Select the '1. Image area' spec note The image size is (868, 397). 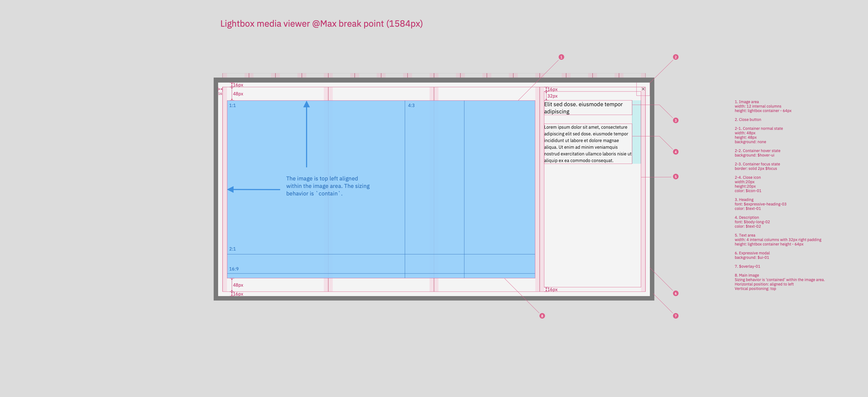746,102
